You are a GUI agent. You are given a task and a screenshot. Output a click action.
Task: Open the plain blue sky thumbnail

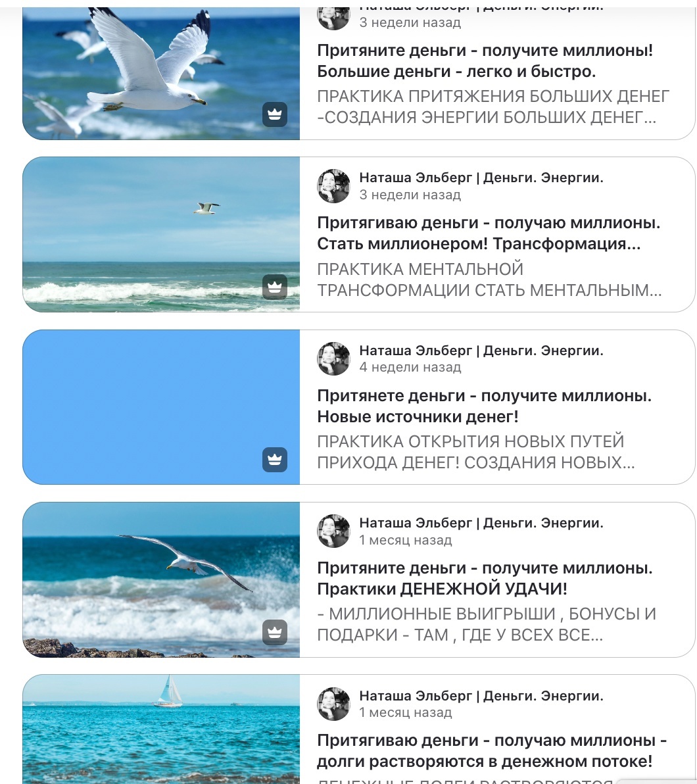click(x=161, y=407)
